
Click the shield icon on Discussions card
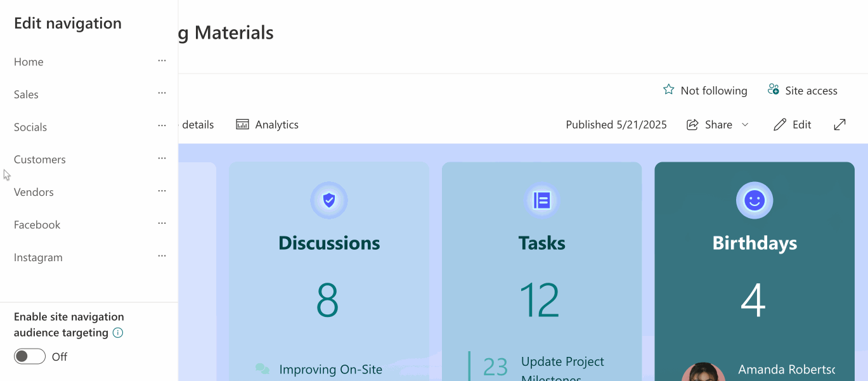tap(328, 200)
